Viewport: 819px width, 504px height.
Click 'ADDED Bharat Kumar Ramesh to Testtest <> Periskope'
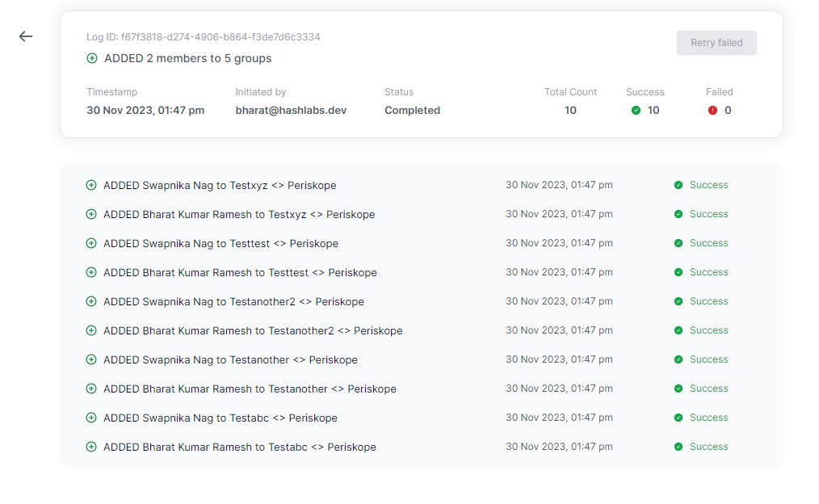coord(240,273)
